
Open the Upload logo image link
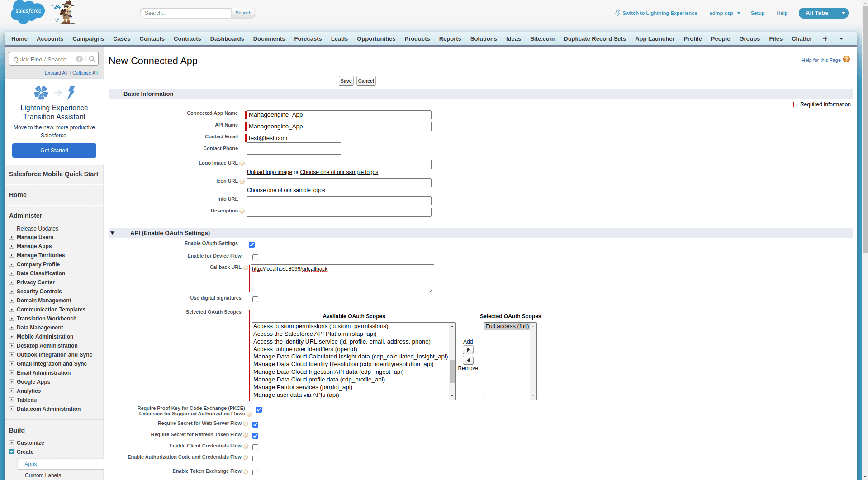(x=269, y=172)
